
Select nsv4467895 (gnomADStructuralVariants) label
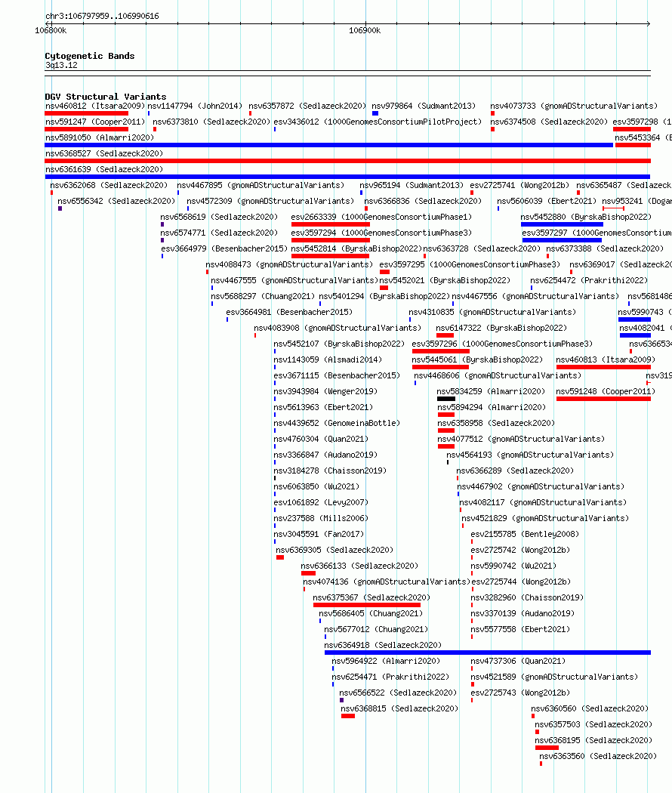(x=260, y=186)
